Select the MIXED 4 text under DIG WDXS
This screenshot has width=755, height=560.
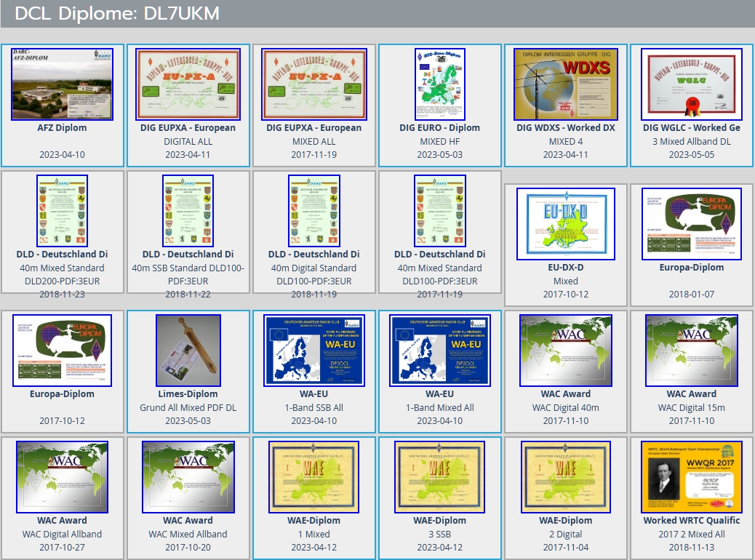566,142
